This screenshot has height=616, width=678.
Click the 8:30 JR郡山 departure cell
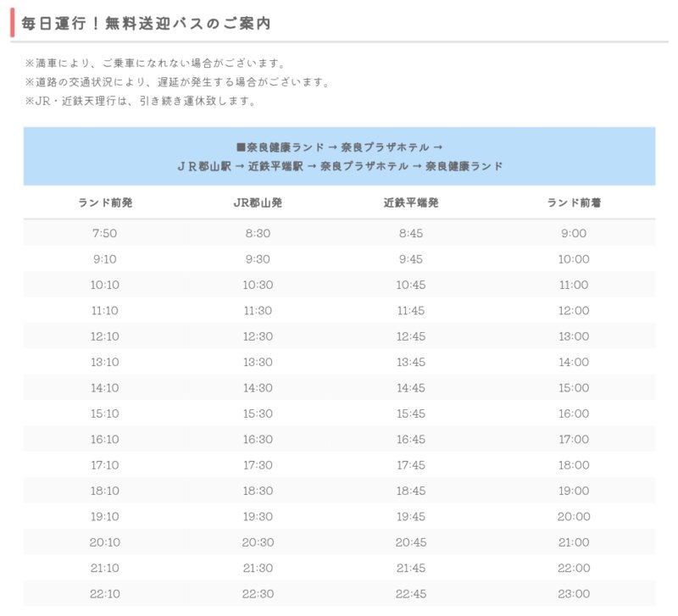258,233
